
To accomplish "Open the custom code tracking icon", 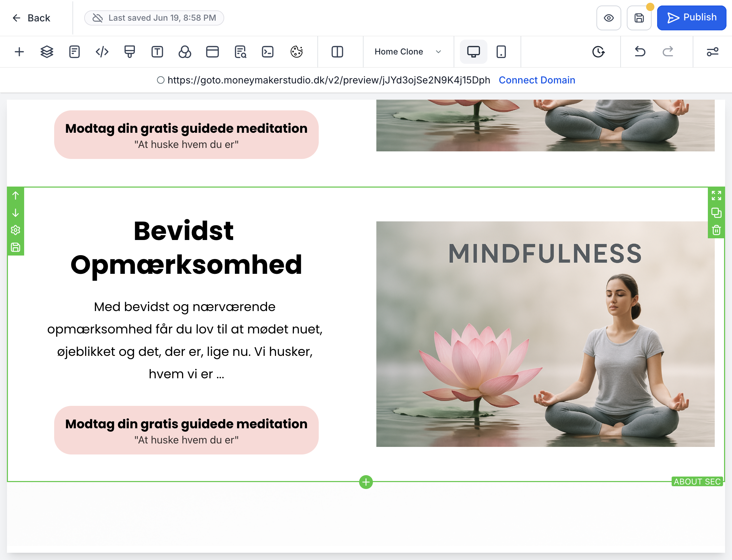I will point(102,52).
